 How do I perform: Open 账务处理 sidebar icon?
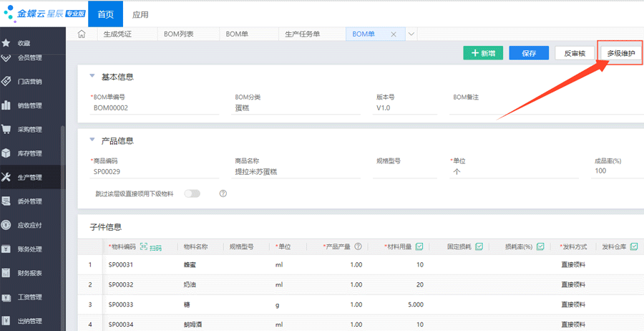click(x=6, y=249)
